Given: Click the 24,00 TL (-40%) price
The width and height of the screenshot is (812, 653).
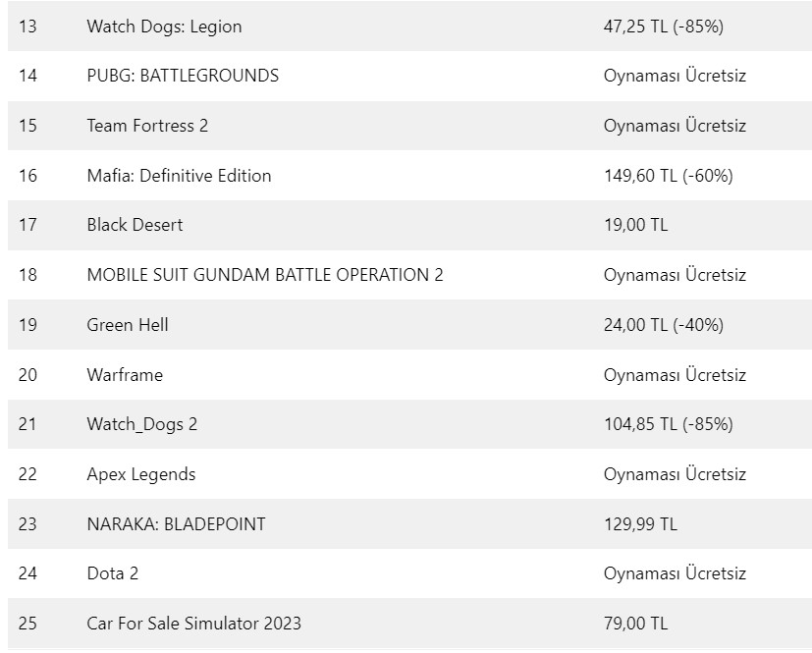Looking at the screenshot, I should click(663, 324).
